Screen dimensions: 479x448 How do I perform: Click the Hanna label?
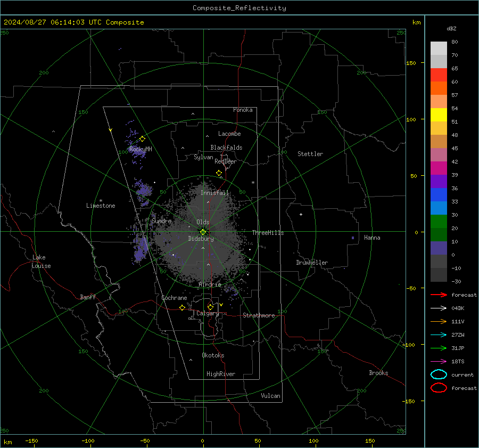tap(372, 238)
